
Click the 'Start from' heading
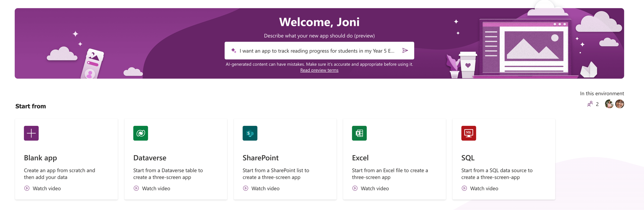[31, 106]
